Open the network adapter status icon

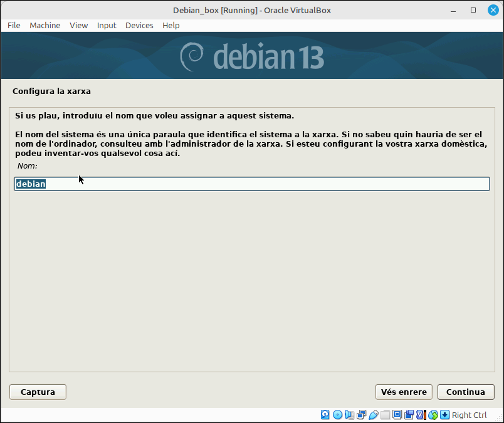click(361, 415)
